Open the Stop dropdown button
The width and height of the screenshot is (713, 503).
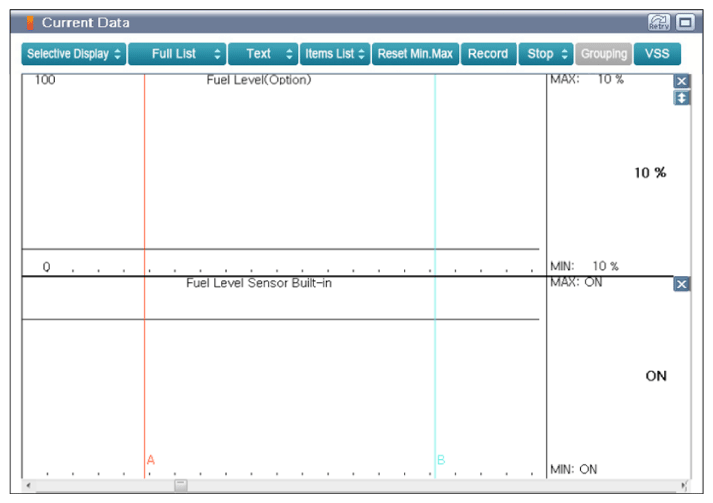546,54
